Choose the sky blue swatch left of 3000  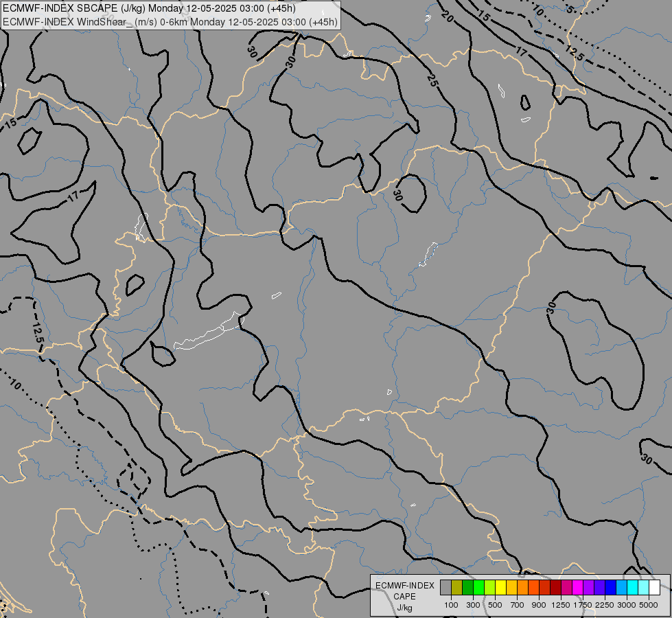[x=621, y=587]
